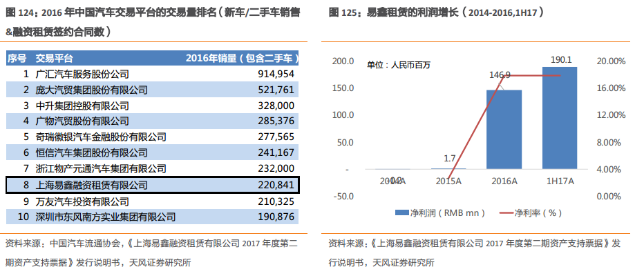Image resolution: width=644 pixels, height=278 pixels.
Task: Click the 2016年销量 column header
Action: 240,58
